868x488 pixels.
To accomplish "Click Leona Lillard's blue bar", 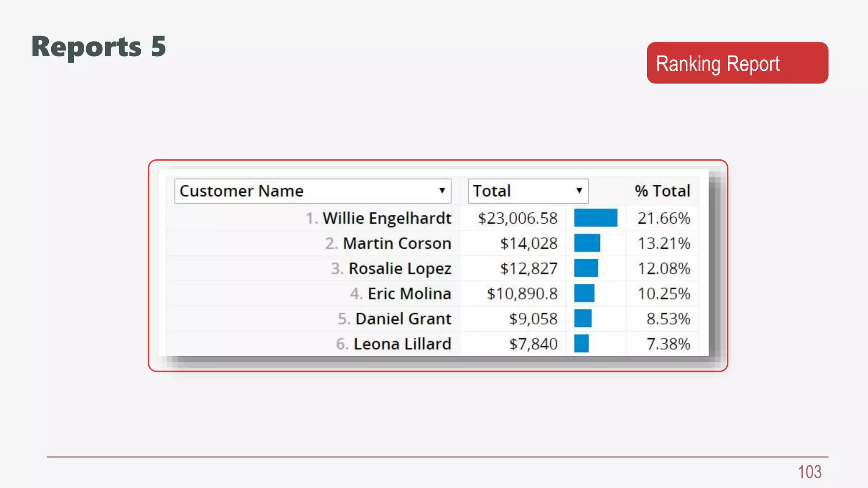I will tap(581, 344).
